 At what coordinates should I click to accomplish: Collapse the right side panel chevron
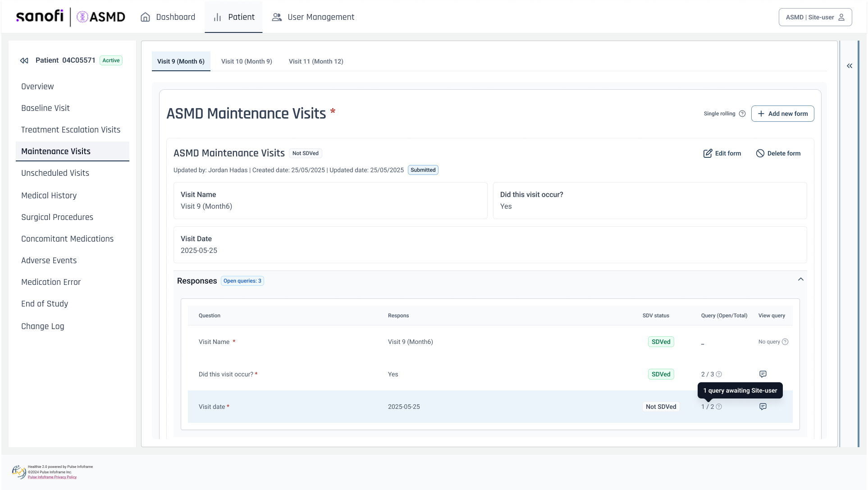[850, 66]
